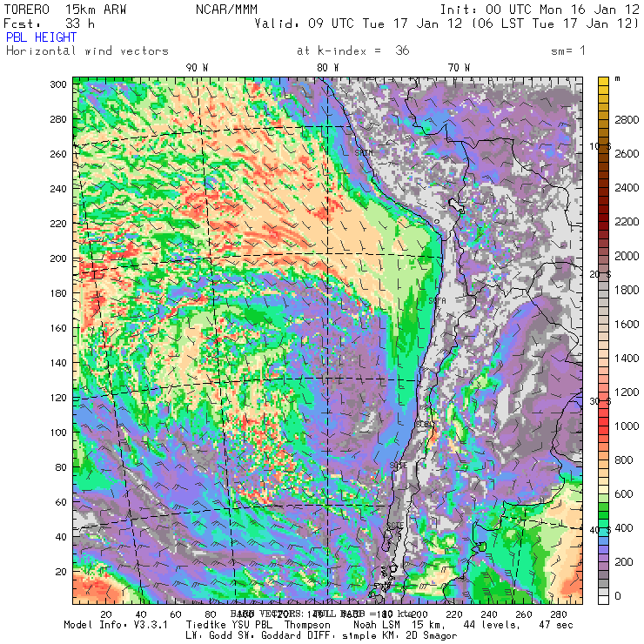Click the 'Horizontal wind vectors' subtitle

coord(87,51)
